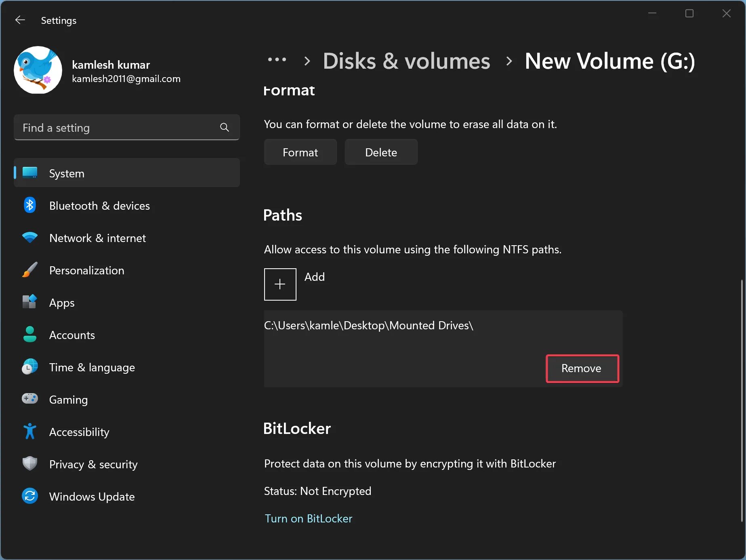This screenshot has width=746, height=560.
Task: Click the Personalization paintbrush icon
Action: pyautogui.click(x=30, y=270)
